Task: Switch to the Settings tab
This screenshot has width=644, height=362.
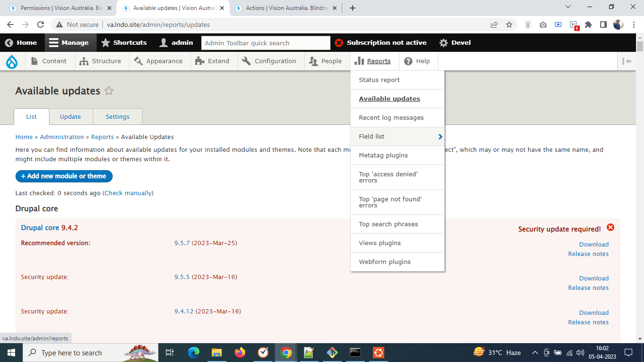Action: pyautogui.click(x=117, y=117)
